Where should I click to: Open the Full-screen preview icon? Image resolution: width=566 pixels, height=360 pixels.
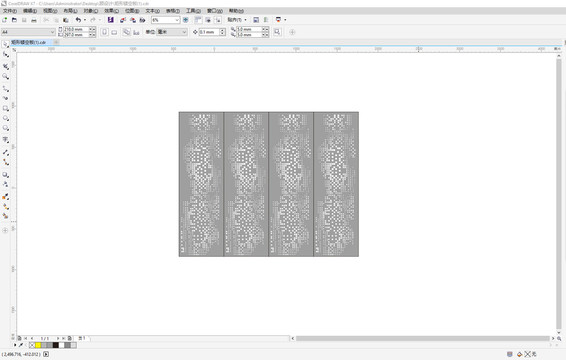(x=186, y=20)
